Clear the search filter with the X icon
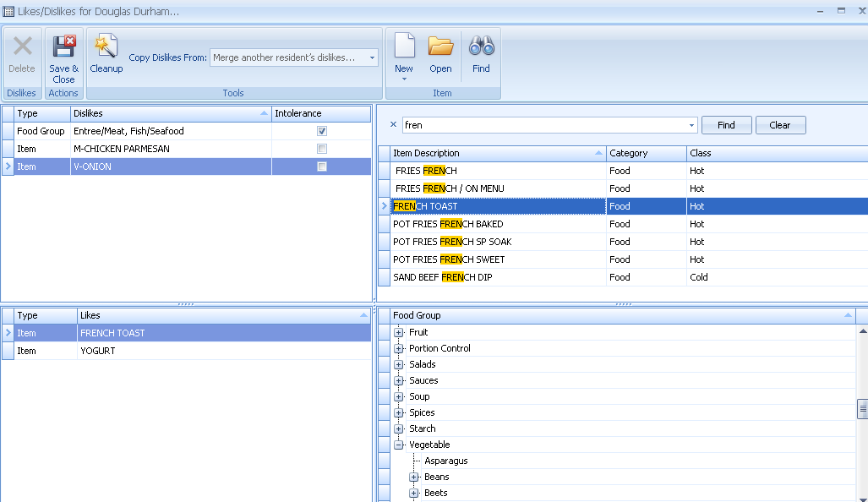The height and width of the screenshot is (502, 868). (x=393, y=124)
